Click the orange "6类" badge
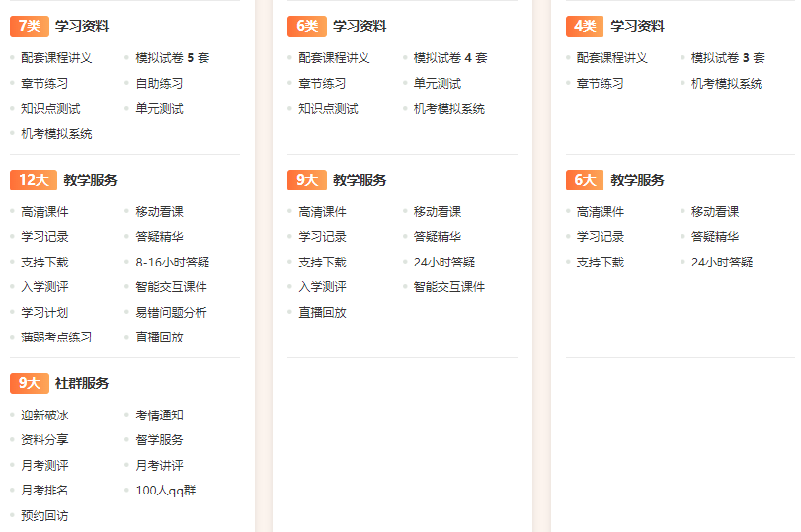801x532 pixels. click(306, 26)
